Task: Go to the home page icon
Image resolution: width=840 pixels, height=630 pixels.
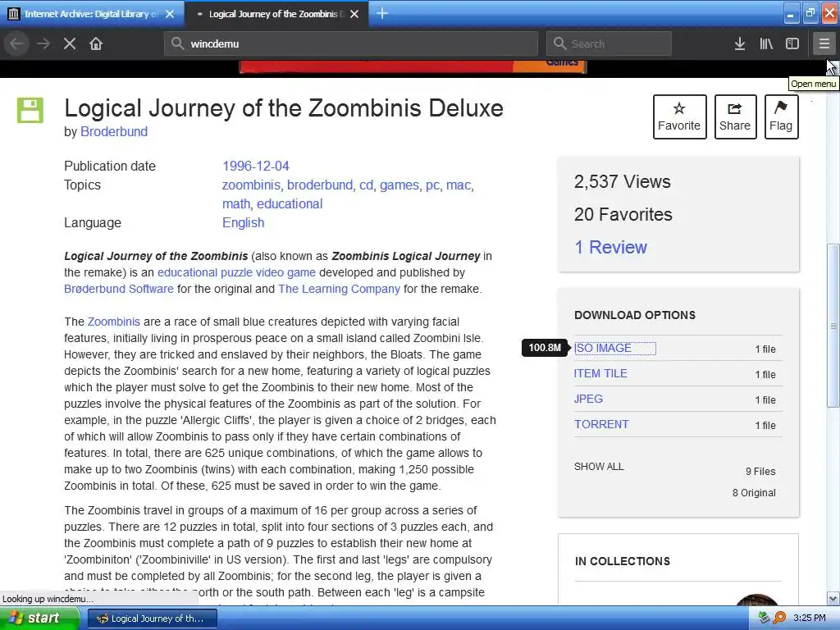Action: [x=96, y=43]
